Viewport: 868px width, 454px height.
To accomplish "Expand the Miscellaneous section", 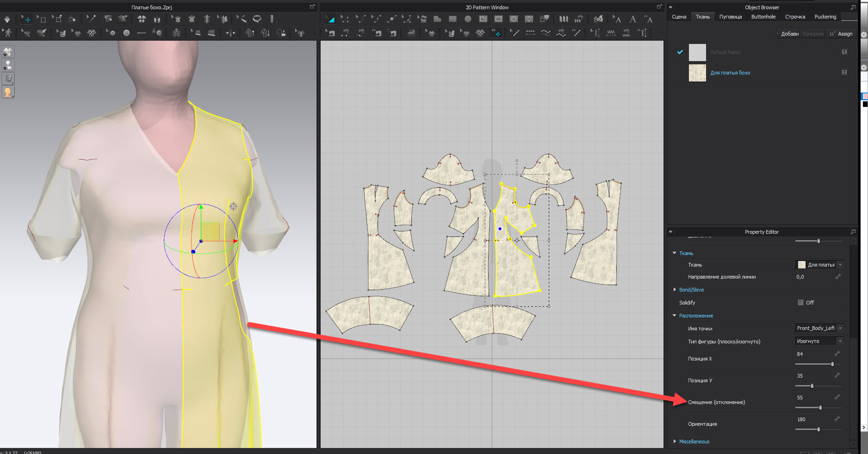I will click(675, 442).
